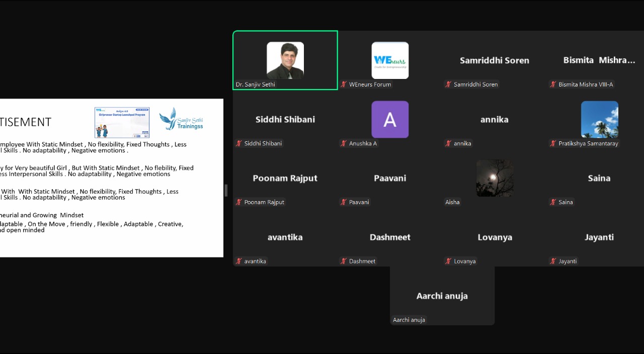Click muted mic icon next to Samriddhi Soren
Viewport: 644px width, 354px height.
click(x=448, y=84)
